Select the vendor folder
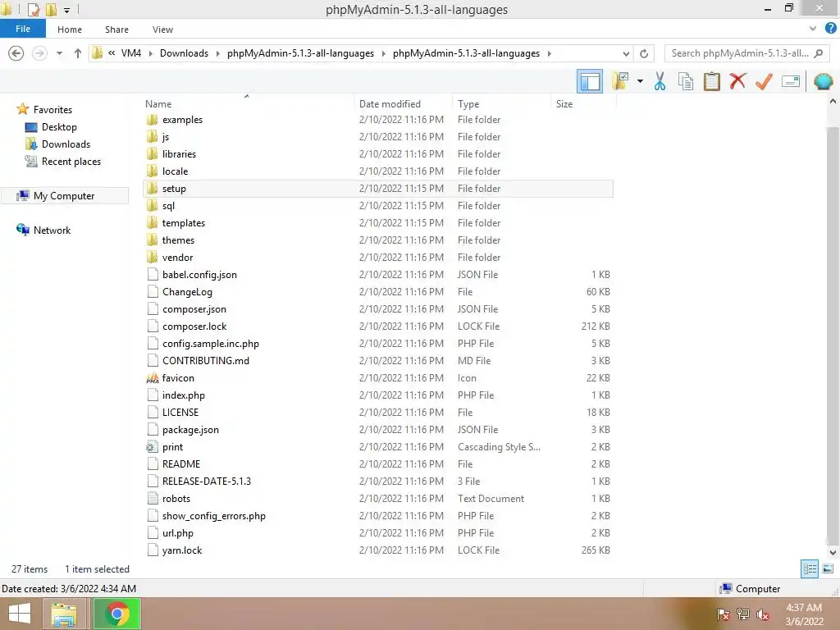 click(177, 257)
